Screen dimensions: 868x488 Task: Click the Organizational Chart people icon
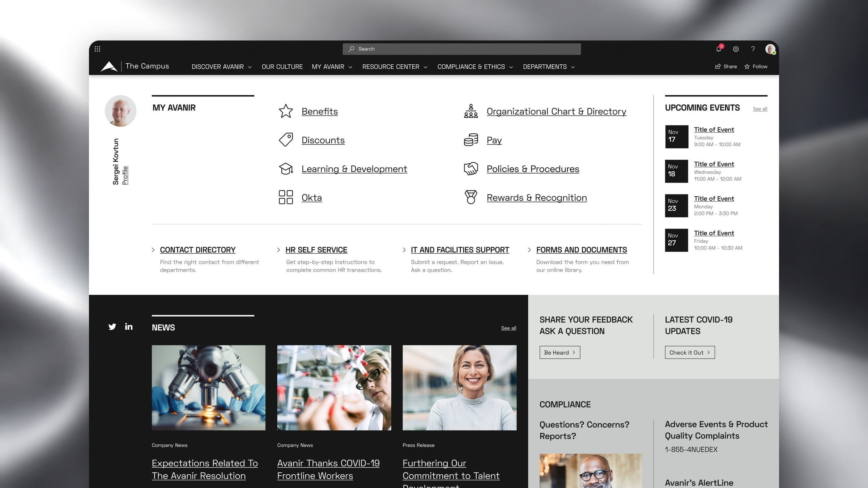tap(471, 111)
